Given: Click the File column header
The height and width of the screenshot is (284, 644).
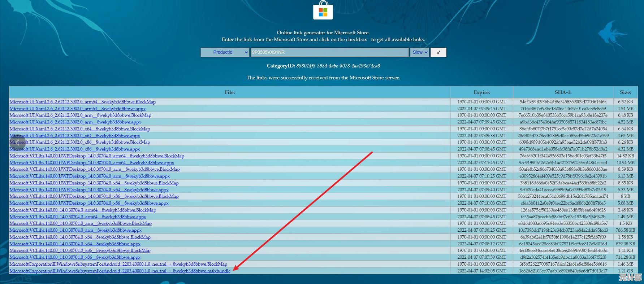Looking at the screenshot, I should click(230, 92).
